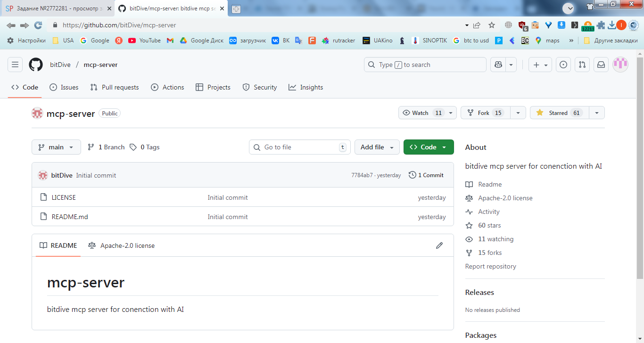The image size is (644, 343).
Task: Click the Report repository link
Action: (x=491, y=266)
